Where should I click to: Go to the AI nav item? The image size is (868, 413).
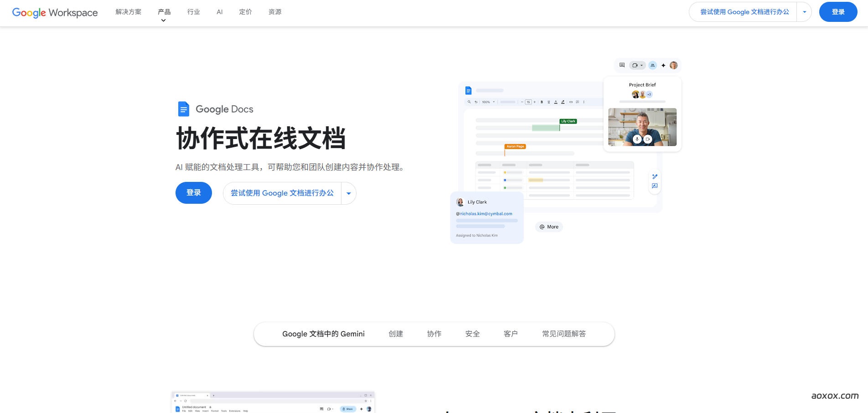(220, 12)
